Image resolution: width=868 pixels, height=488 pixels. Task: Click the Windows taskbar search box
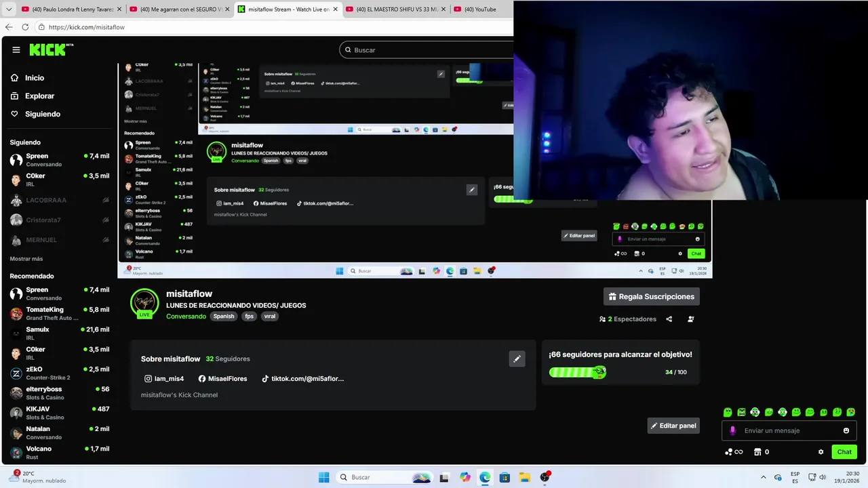click(x=384, y=477)
